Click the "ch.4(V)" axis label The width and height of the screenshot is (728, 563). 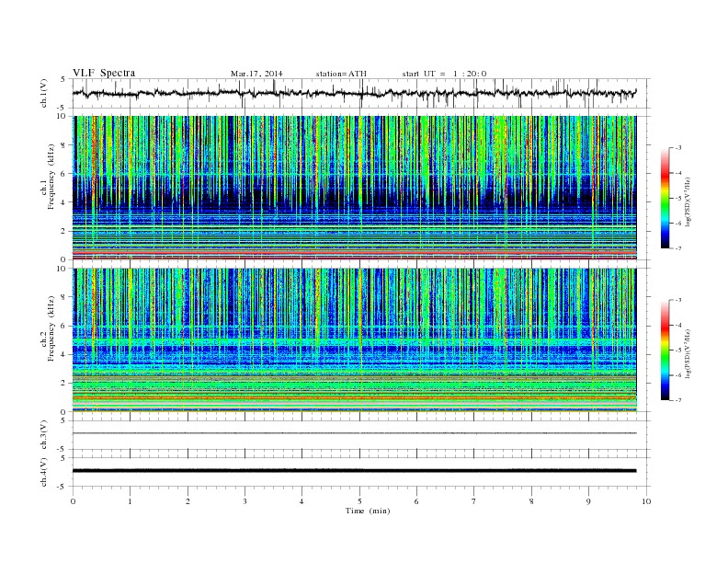point(44,472)
